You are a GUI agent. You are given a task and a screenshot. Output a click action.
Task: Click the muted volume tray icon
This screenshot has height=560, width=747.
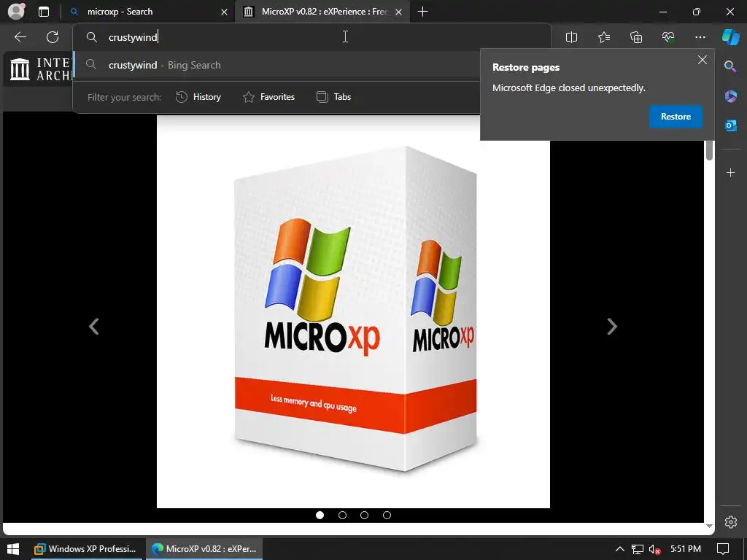[654, 549]
